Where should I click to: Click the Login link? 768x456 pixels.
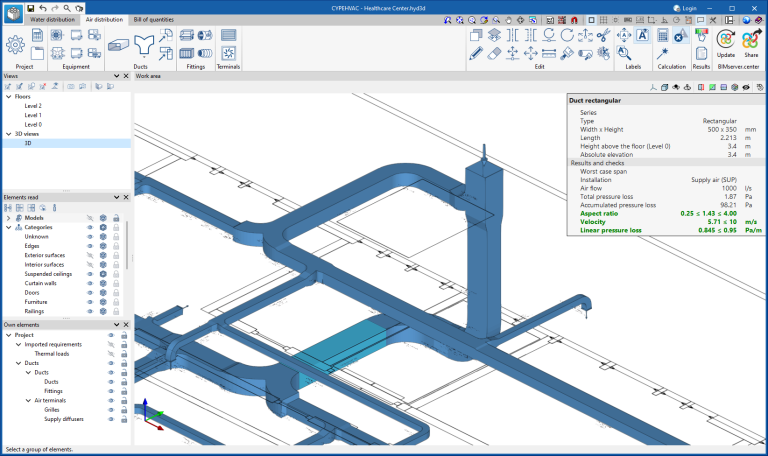coord(685,8)
